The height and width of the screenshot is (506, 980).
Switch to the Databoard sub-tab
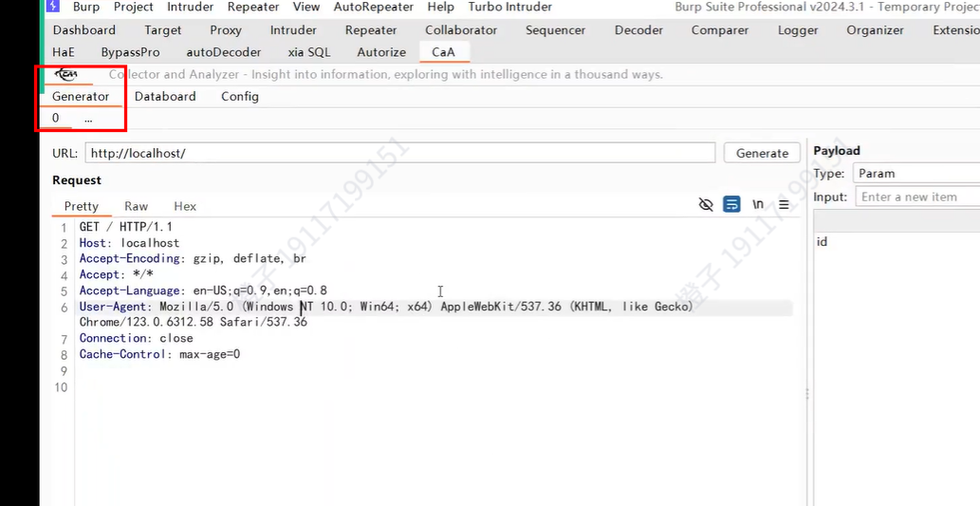165,96
